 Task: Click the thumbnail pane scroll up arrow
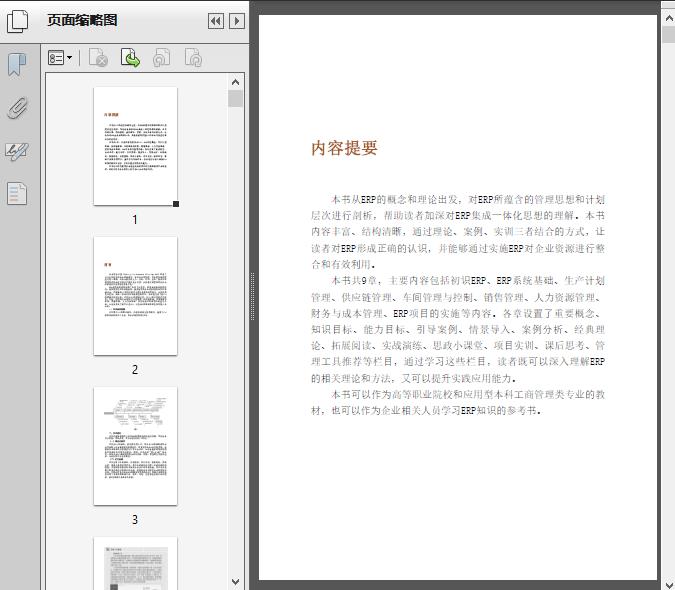pos(235,82)
